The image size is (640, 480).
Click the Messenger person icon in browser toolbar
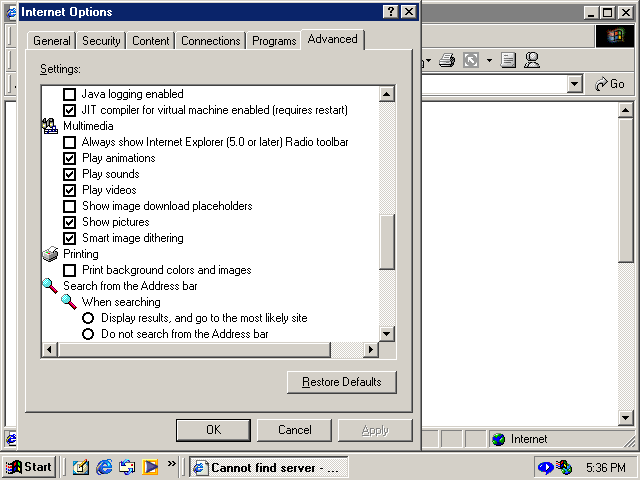click(532, 60)
